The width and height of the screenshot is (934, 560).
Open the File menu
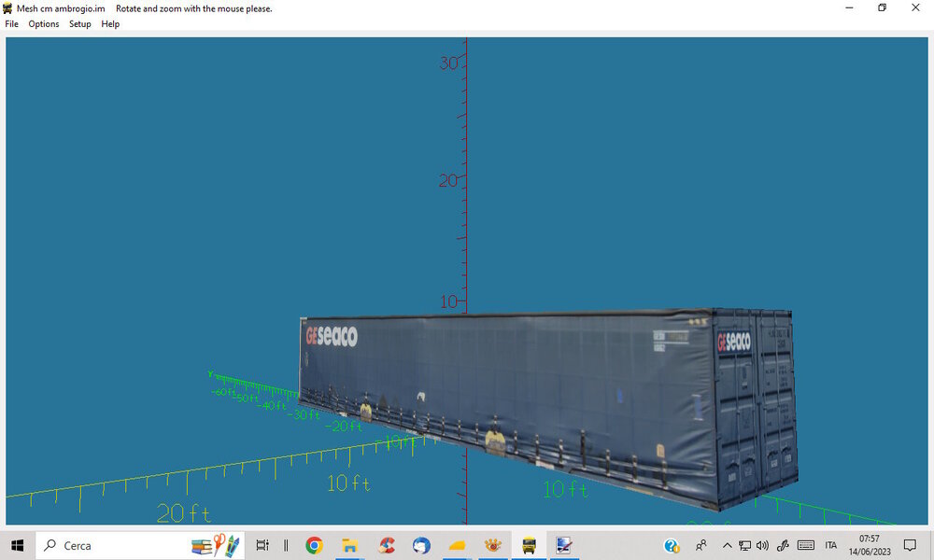(x=11, y=24)
